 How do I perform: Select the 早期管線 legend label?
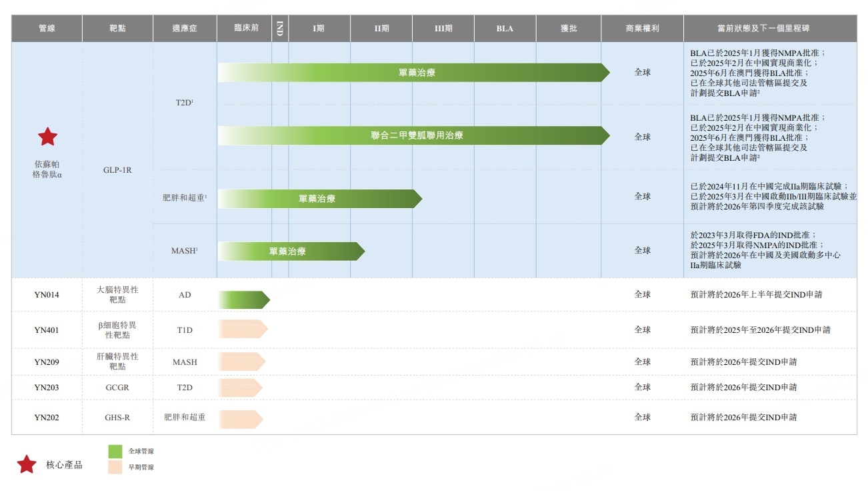pyautogui.click(x=141, y=468)
